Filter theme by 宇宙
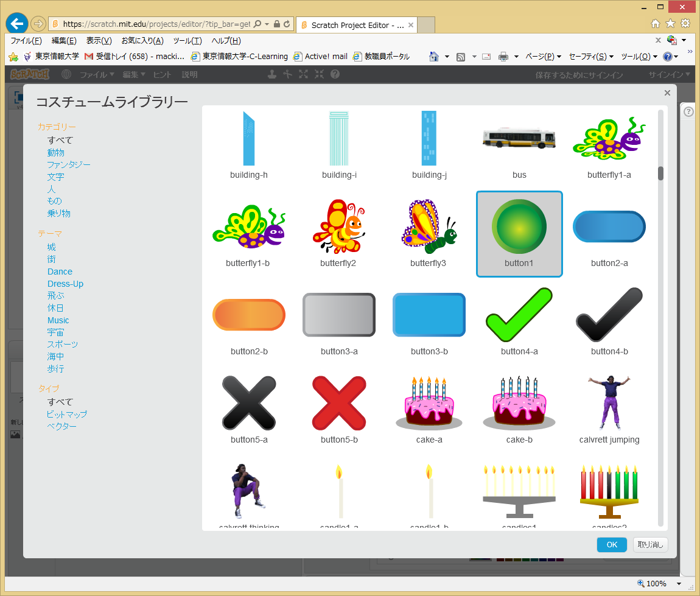 (x=56, y=332)
